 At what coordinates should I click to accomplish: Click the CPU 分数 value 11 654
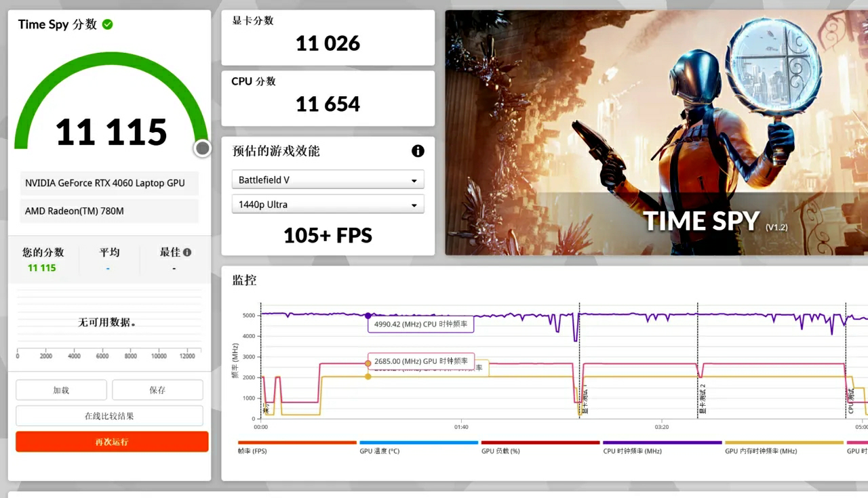pyautogui.click(x=328, y=104)
